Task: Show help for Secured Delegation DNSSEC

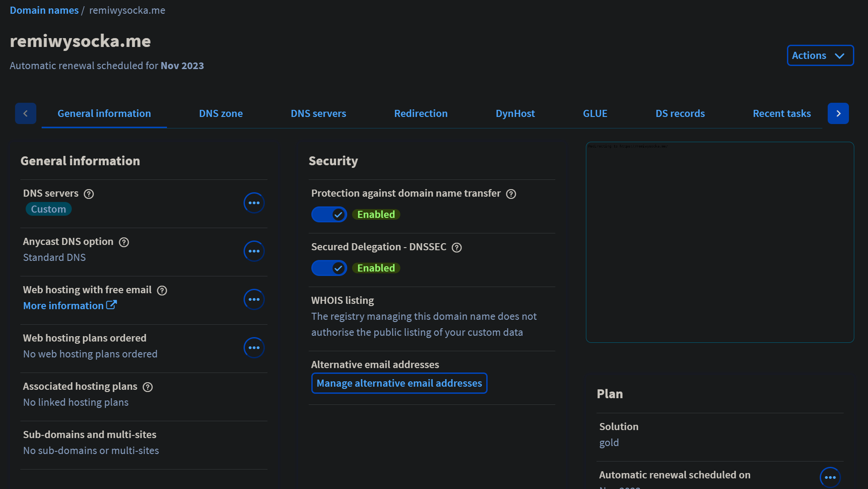Action: pos(457,248)
